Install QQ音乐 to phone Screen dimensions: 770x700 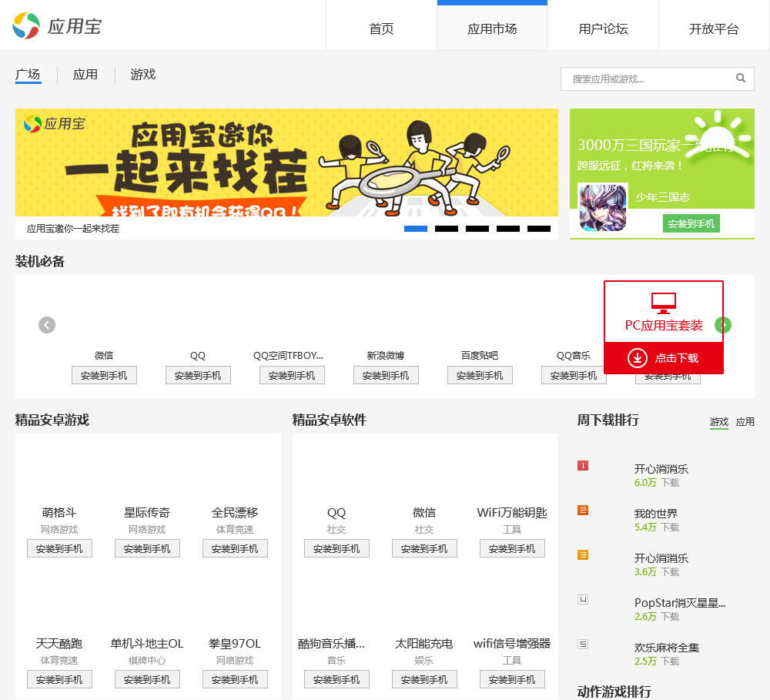574,375
